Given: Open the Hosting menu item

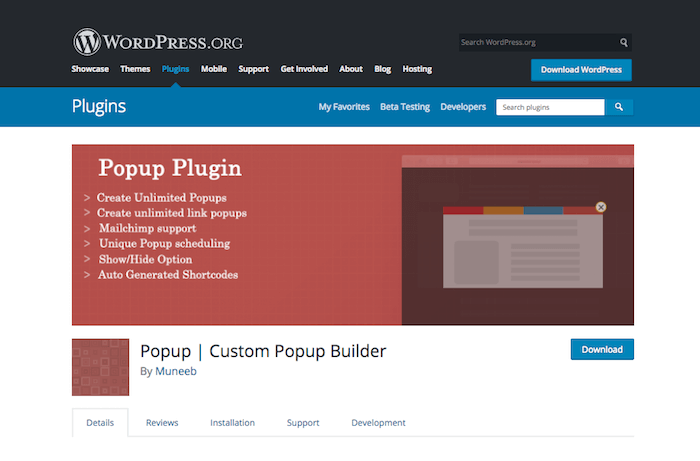Looking at the screenshot, I should point(417,69).
